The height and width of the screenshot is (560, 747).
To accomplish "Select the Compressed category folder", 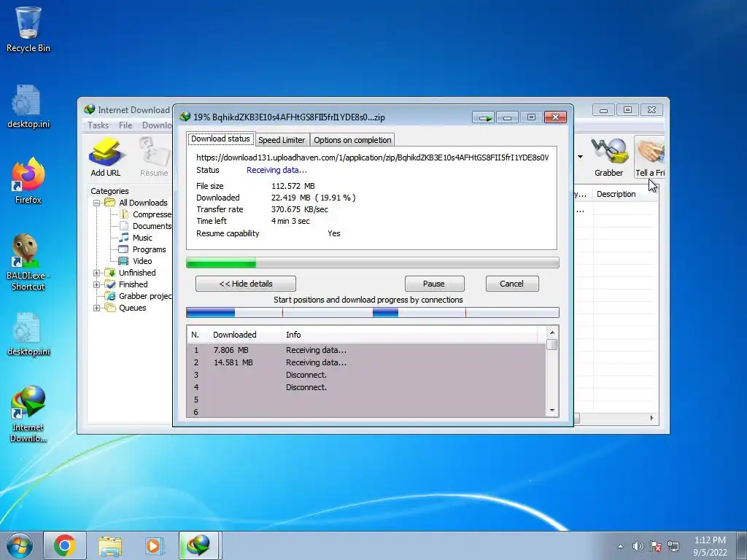I will 146,214.
